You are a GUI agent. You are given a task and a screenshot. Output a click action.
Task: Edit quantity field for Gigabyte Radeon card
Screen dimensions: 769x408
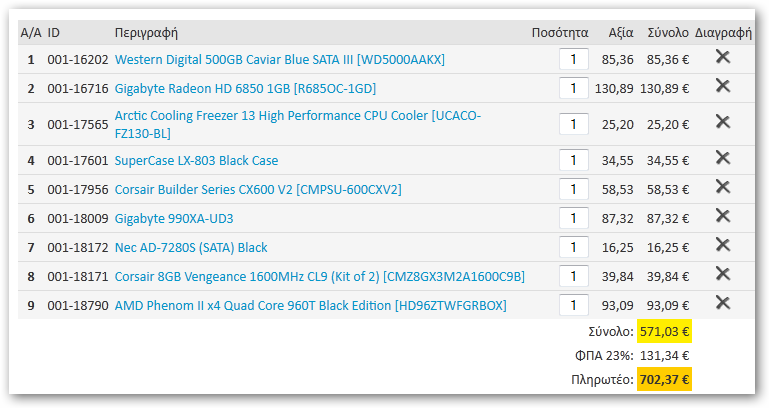click(x=573, y=88)
